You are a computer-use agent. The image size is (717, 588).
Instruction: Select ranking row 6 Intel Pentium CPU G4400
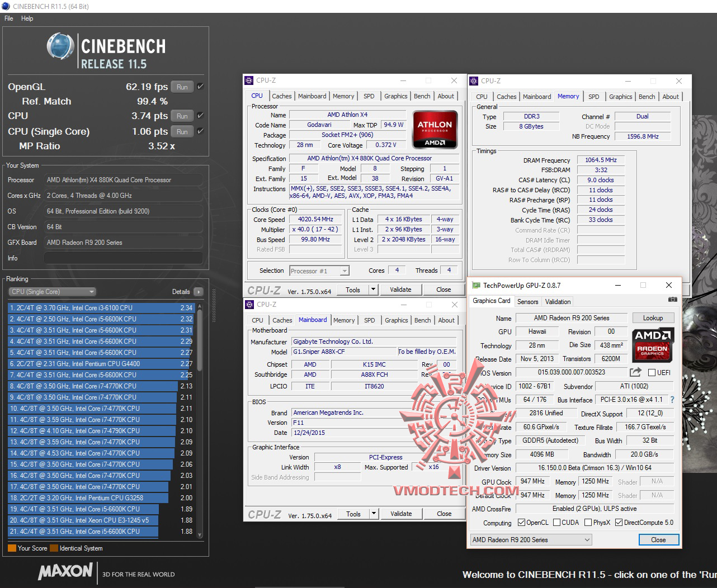(101, 364)
